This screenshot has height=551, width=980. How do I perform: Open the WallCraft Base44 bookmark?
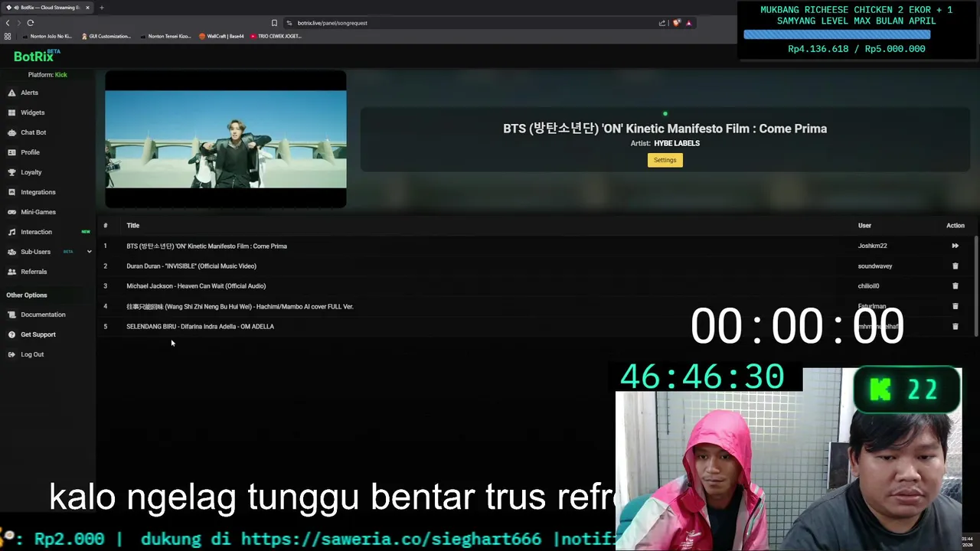click(221, 36)
